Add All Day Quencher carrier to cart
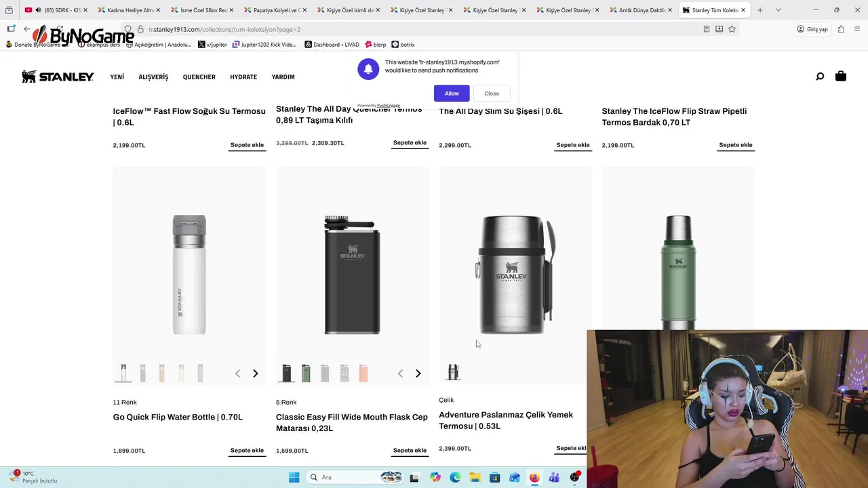 [x=410, y=143]
